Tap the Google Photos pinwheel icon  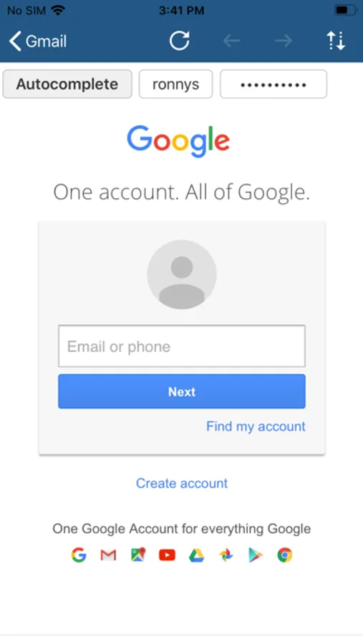point(226,555)
